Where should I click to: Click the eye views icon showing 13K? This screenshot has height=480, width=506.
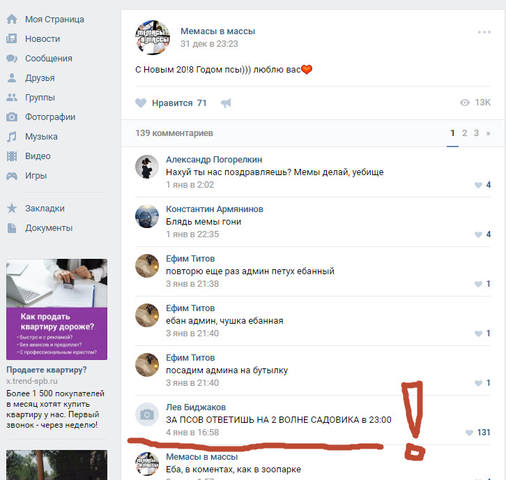pyautogui.click(x=465, y=103)
